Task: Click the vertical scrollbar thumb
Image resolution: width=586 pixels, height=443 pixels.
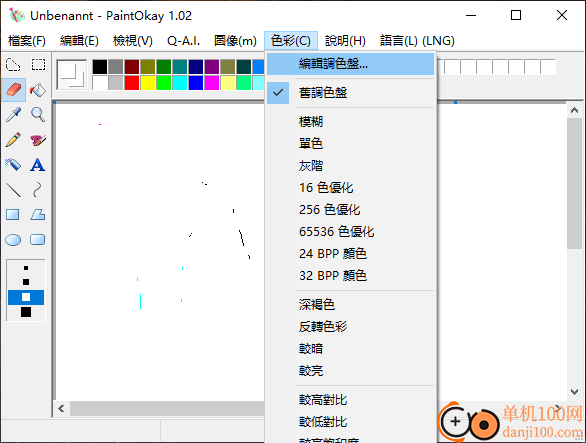Action: [574, 184]
